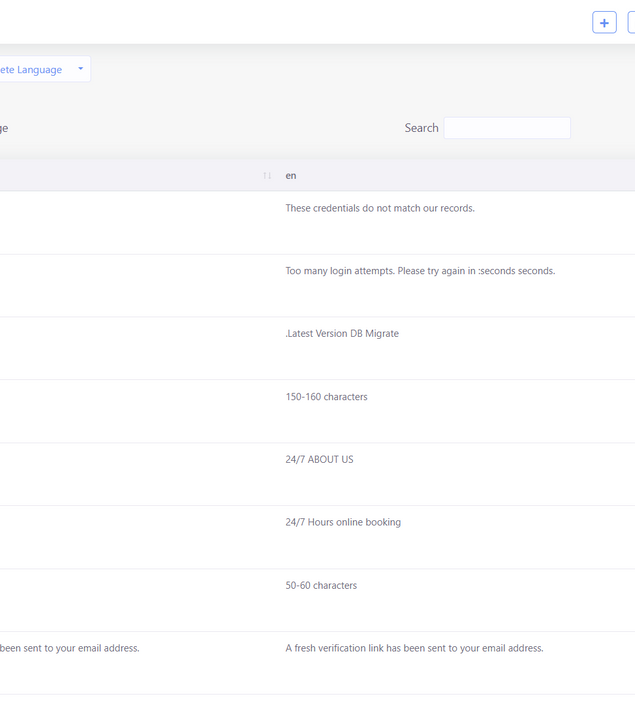Click the truncated key cell ending 'email address.'
Image resolution: width=635 pixels, height=705 pixels.
(x=70, y=648)
